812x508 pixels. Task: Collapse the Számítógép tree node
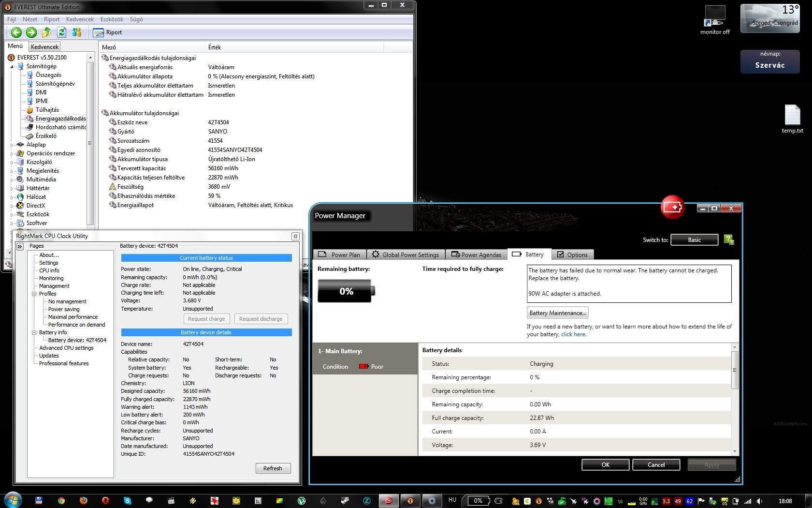coord(12,66)
